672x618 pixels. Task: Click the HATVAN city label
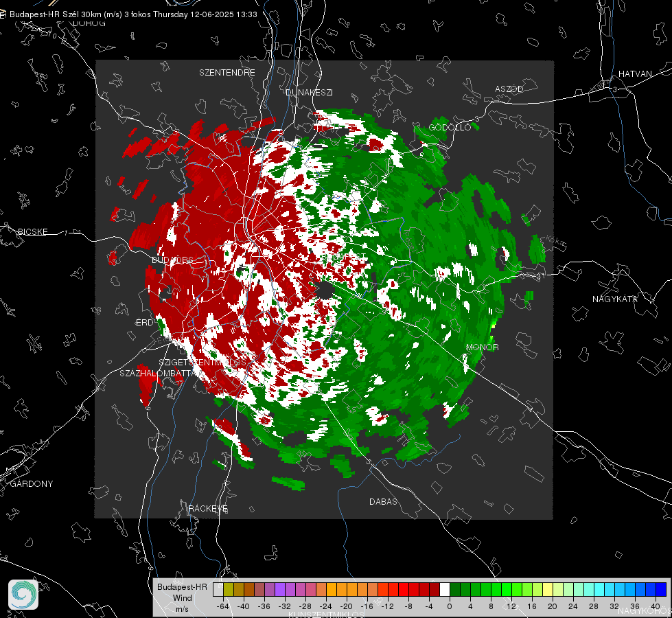tap(635, 74)
